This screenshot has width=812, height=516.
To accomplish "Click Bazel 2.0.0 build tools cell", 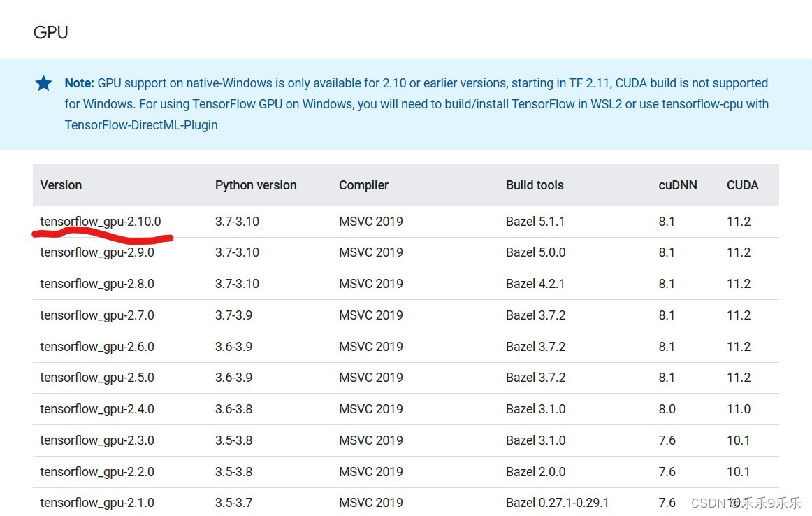I will click(535, 472).
